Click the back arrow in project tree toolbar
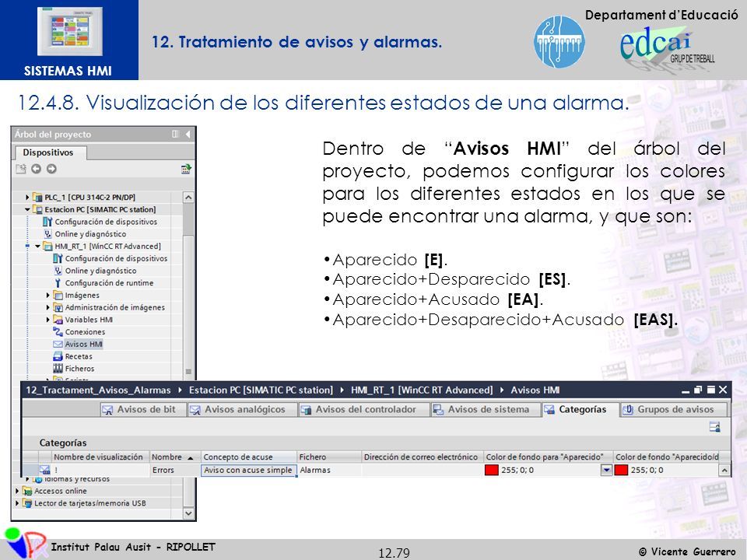The width and height of the screenshot is (747, 560). click(37, 169)
